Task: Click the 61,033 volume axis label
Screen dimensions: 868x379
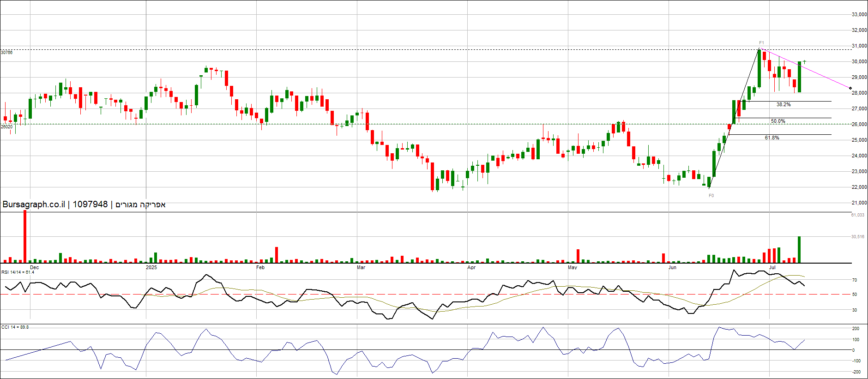Action: (857, 215)
